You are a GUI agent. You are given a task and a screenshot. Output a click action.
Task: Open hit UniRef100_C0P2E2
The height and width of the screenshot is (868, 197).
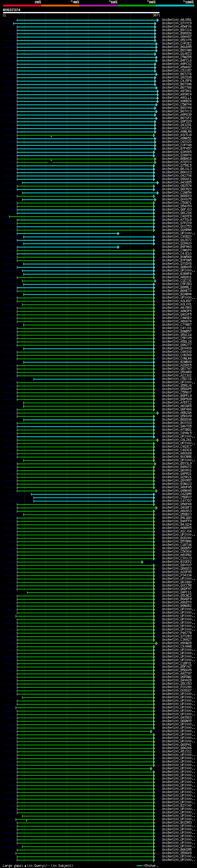(176, 43)
